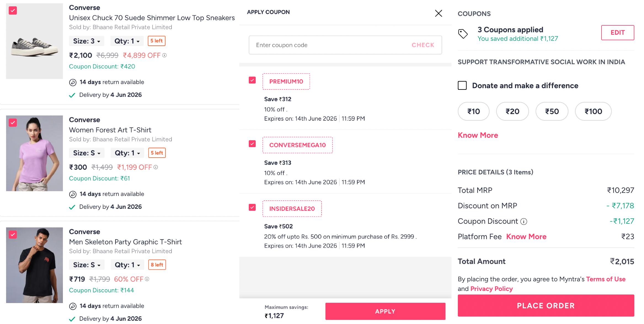Uncheck the PREMIUM10 coupon
This screenshot has height=324, width=644.
click(252, 80)
